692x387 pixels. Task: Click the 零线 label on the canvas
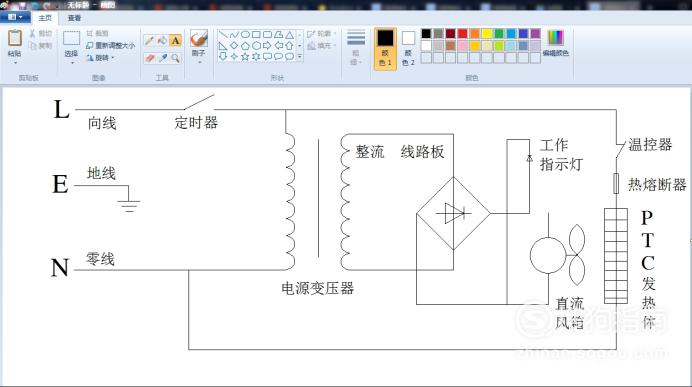pos(101,259)
